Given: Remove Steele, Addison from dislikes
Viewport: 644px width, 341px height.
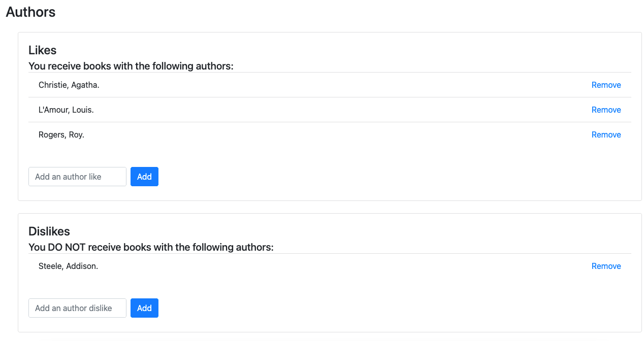Looking at the screenshot, I should click(x=606, y=266).
